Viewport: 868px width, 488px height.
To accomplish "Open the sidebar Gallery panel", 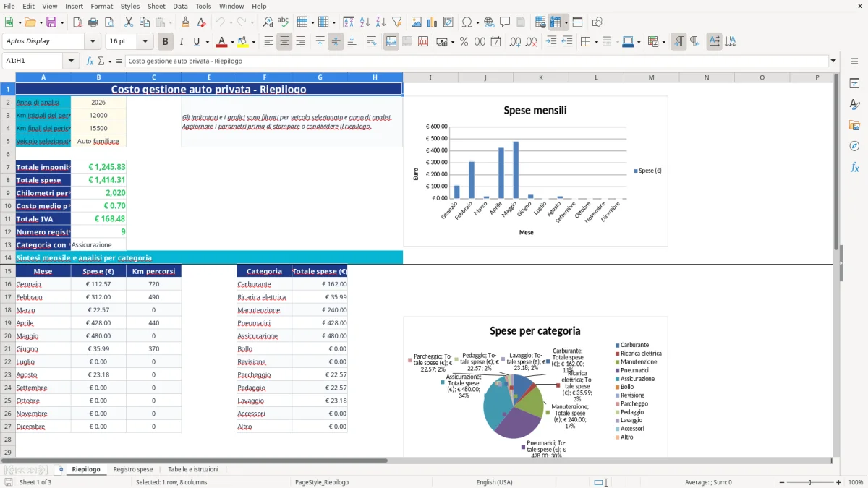I will [854, 125].
